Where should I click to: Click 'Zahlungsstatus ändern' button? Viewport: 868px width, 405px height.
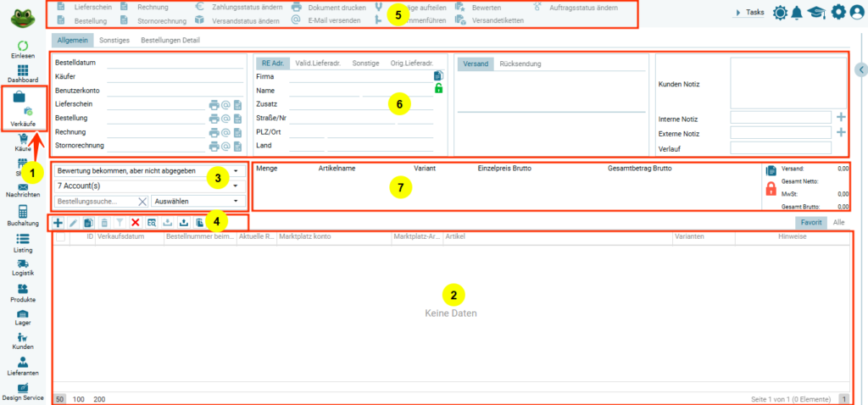[x=246, y=7]
